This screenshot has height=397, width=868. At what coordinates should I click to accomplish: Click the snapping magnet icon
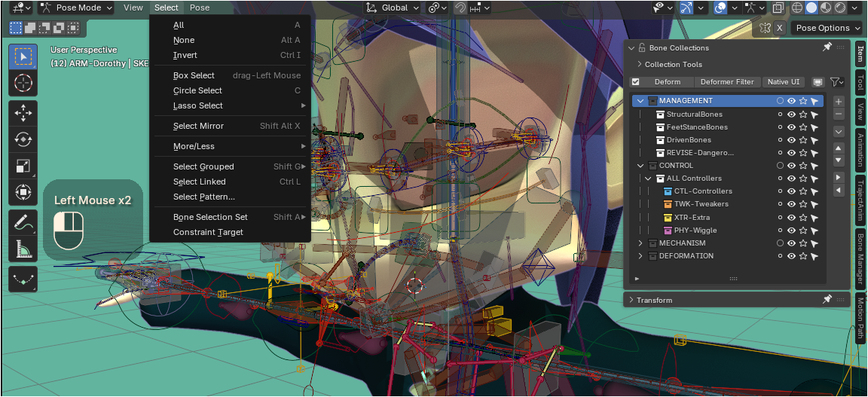coord(460,8)
